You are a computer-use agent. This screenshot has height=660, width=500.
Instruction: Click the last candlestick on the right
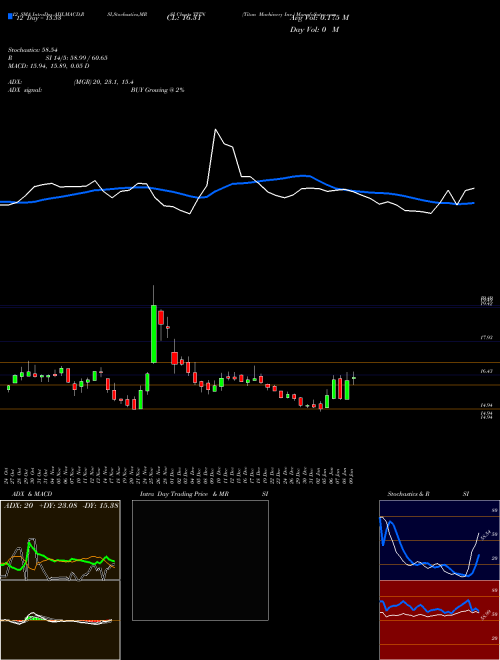[354, 378]
